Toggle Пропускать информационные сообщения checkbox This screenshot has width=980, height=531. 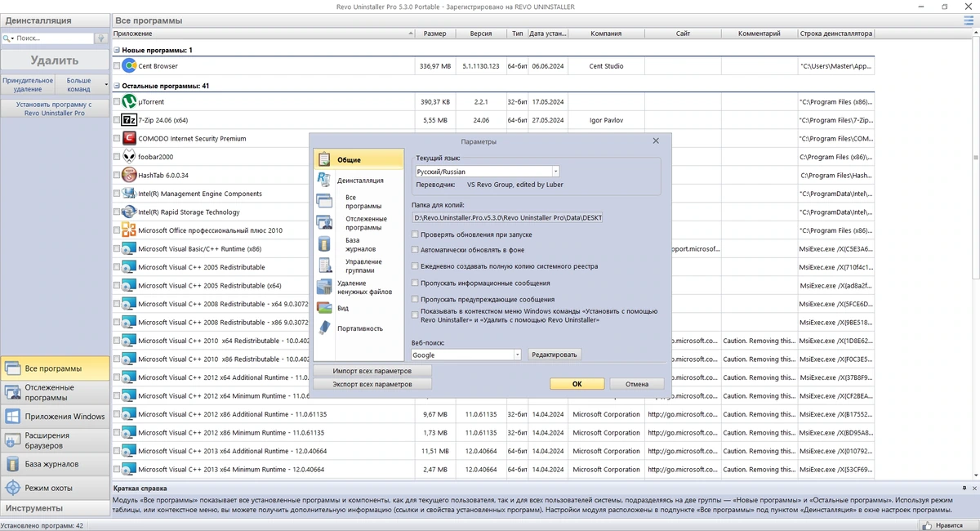click(x=415, y=283)
